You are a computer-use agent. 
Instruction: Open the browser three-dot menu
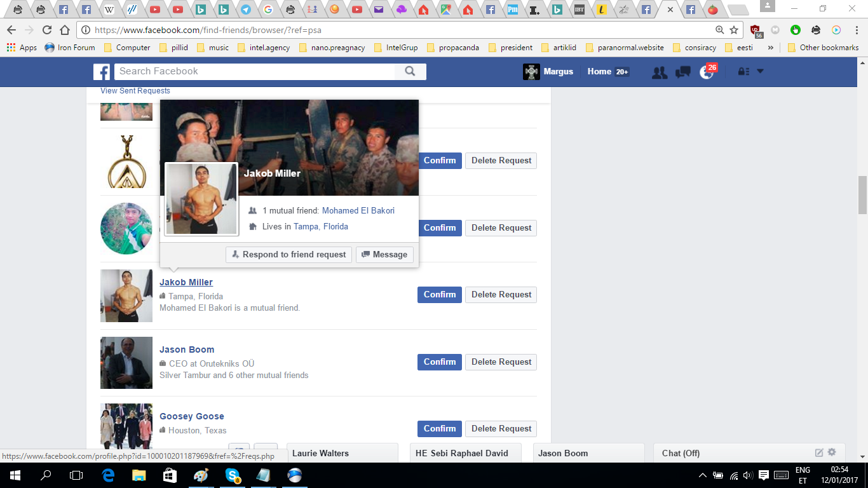(856, 30)
